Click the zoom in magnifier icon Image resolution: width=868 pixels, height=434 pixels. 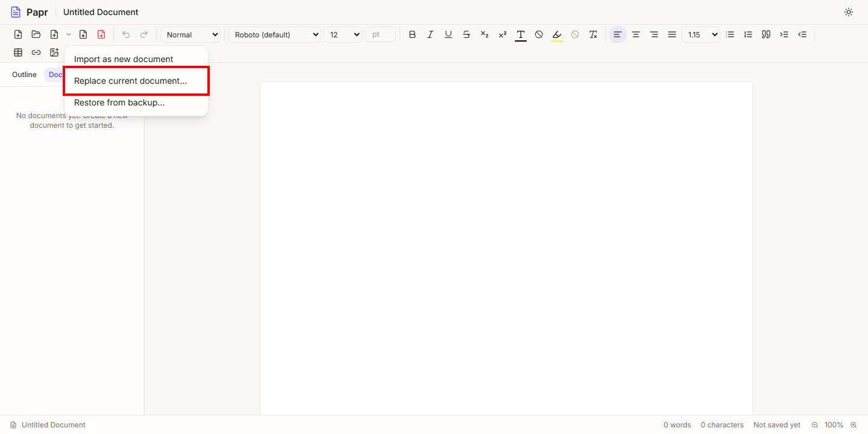[x=854, y=425]
